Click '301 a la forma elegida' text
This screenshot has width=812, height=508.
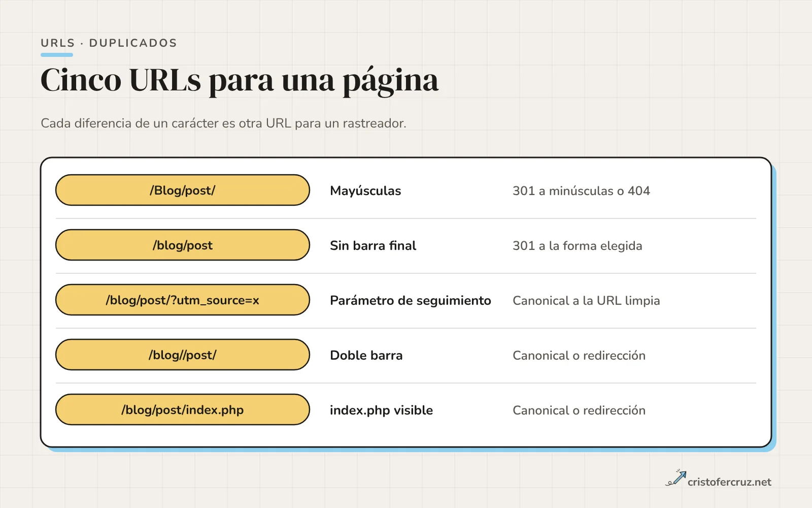[578, 246]
